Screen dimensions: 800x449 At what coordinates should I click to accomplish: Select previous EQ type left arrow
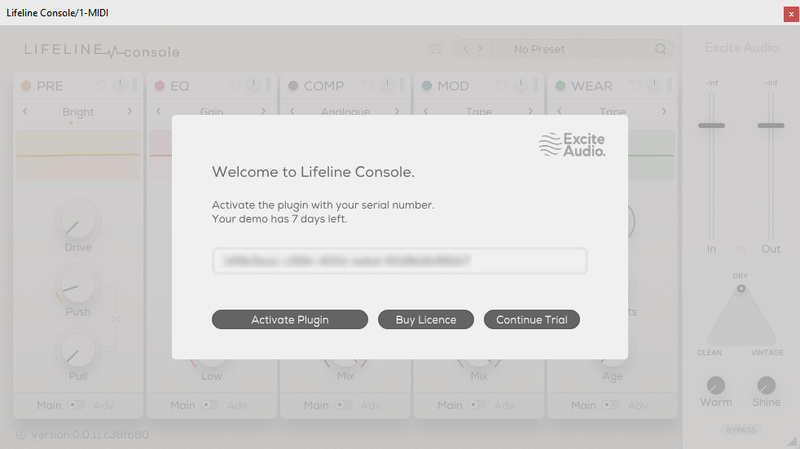click(159, 111)
